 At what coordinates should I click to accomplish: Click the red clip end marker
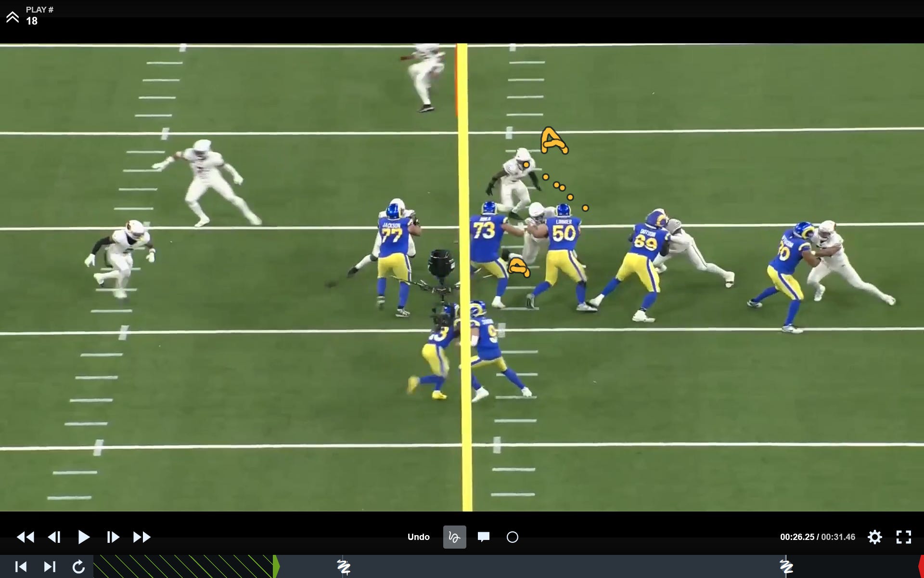921,566
